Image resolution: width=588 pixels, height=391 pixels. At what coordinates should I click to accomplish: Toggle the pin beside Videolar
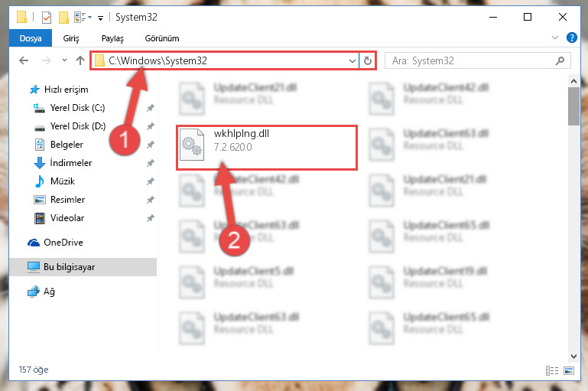pyautogui.click(x=151, y=218)
